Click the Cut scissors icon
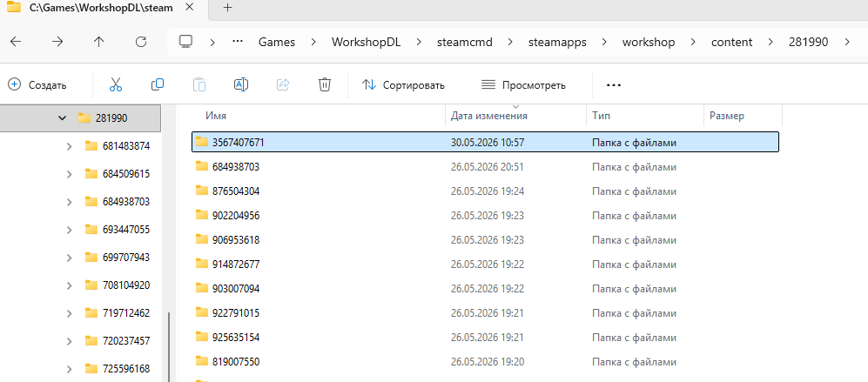Image resolution: width=868 pixels, height=382 pixels. 115,84
